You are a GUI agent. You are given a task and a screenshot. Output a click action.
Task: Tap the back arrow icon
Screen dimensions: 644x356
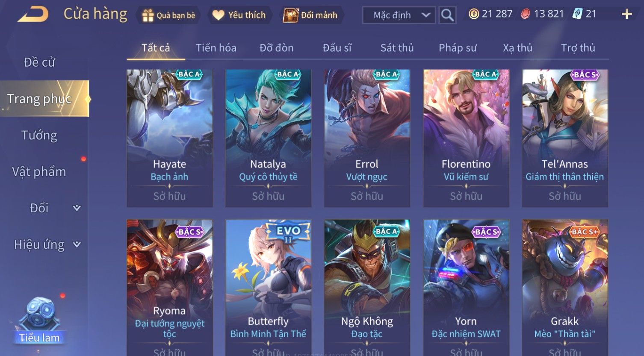(x=33, y=15)
